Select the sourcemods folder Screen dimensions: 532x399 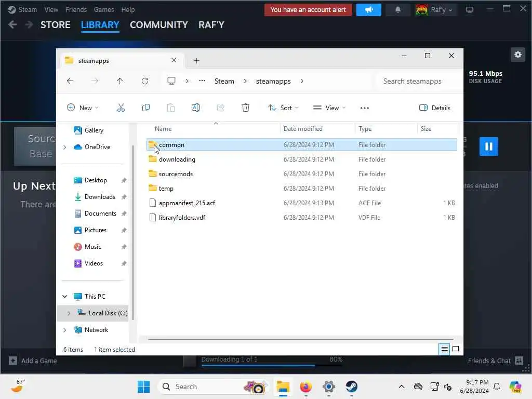point(302,174)
